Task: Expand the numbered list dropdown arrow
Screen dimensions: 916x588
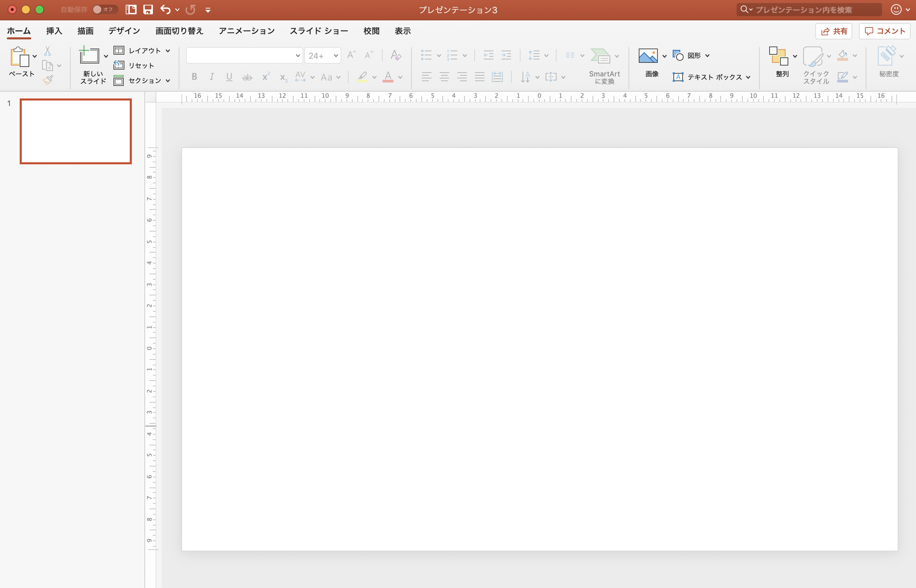Action: click(x=465, y=56)
